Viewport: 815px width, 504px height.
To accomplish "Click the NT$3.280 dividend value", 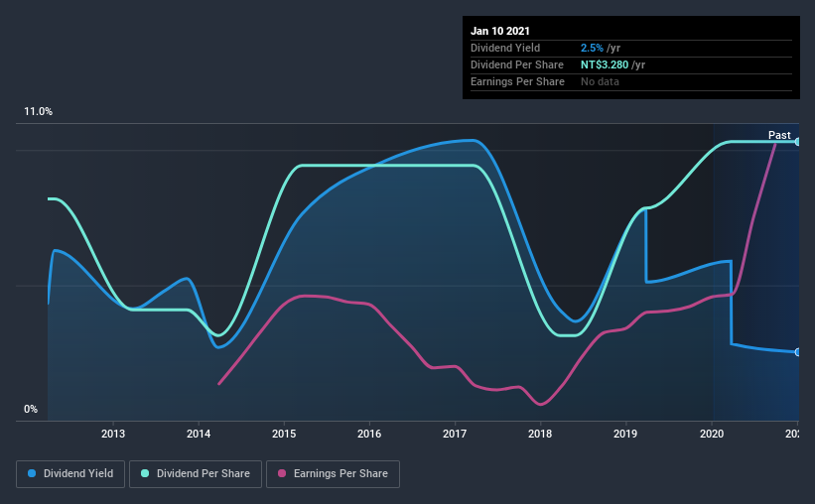I will (x=605, y=64).
